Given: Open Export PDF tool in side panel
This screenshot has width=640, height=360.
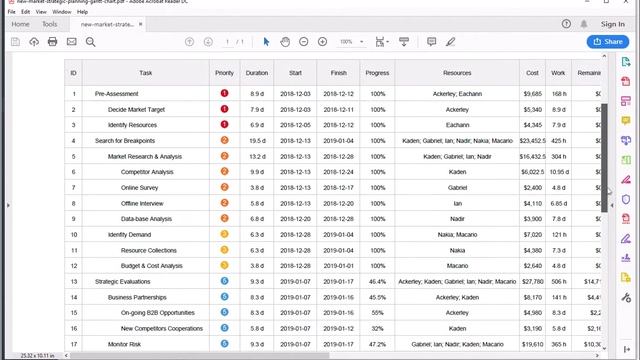Looking at the screenshot, I should point(626,62).
